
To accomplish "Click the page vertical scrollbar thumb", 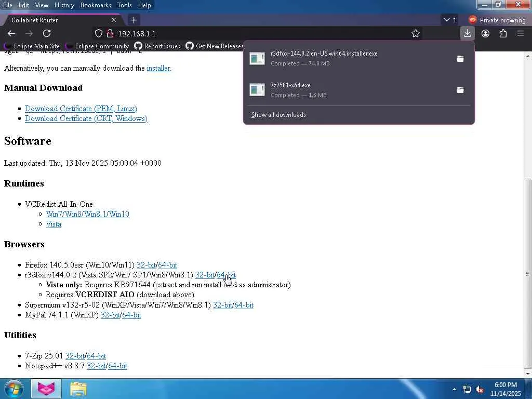I will click(528, 273).
